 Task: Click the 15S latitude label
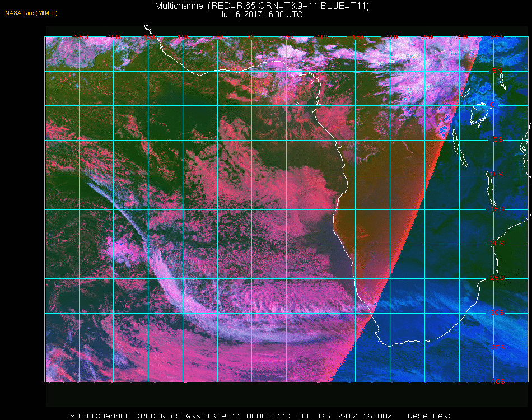497,209
